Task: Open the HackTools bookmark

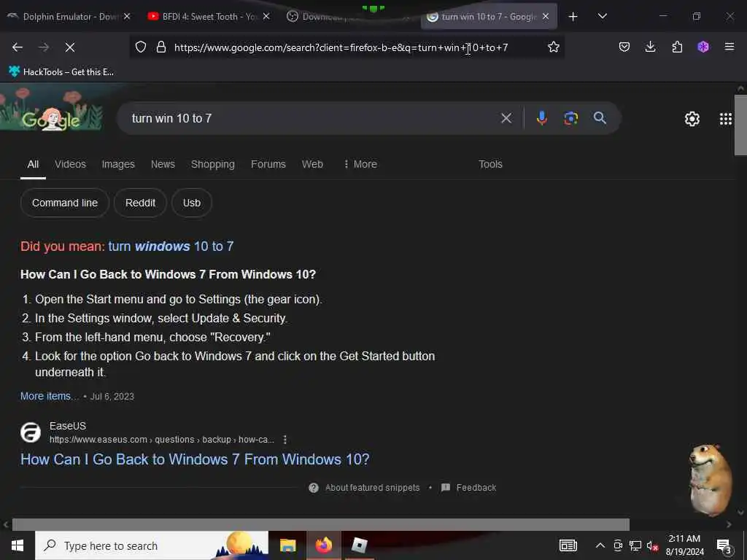Action: [61, 72]
